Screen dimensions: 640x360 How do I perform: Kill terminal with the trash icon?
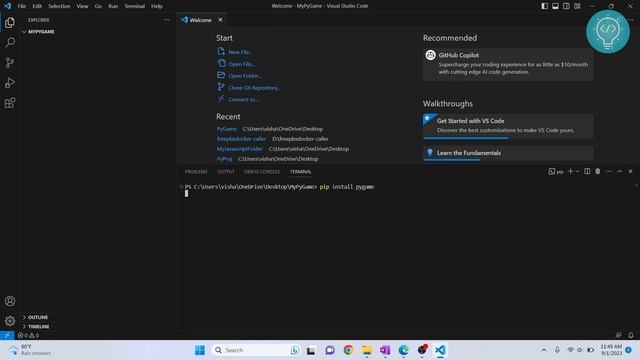point(598,171)
